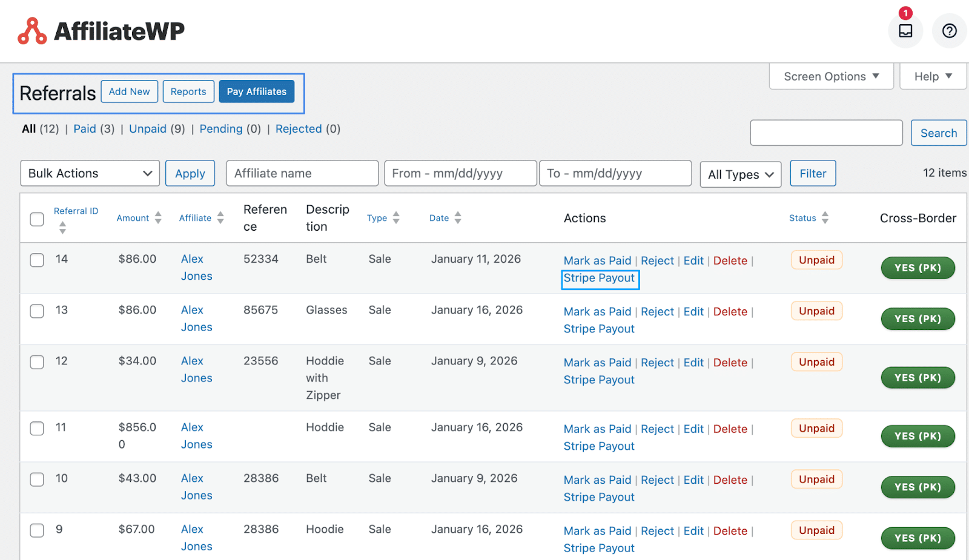Filter by Rejected (0) referrals
Screen dimensions: 969x560
(308, 129)
